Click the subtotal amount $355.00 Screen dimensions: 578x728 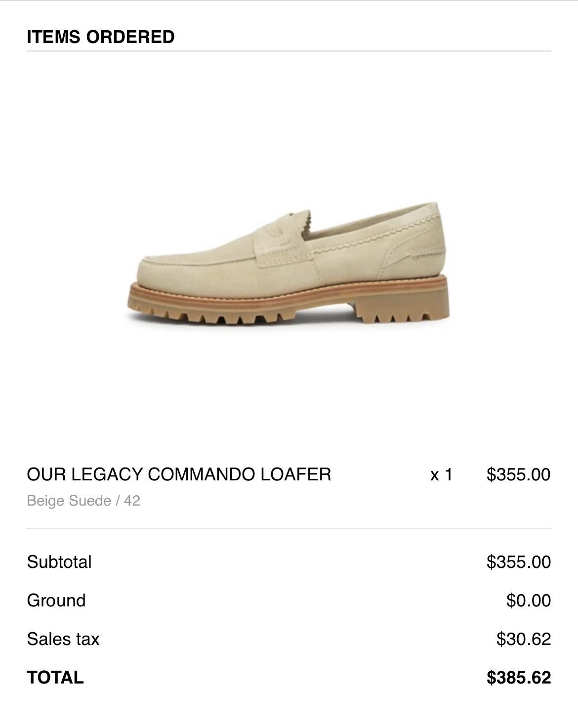click(x=519, y=562)
